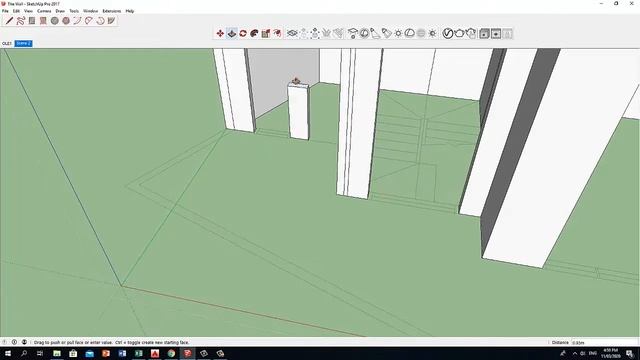Switch to the Scene 2 tab
This screenshot has height=360, width=640.
(x=23, y=43)
